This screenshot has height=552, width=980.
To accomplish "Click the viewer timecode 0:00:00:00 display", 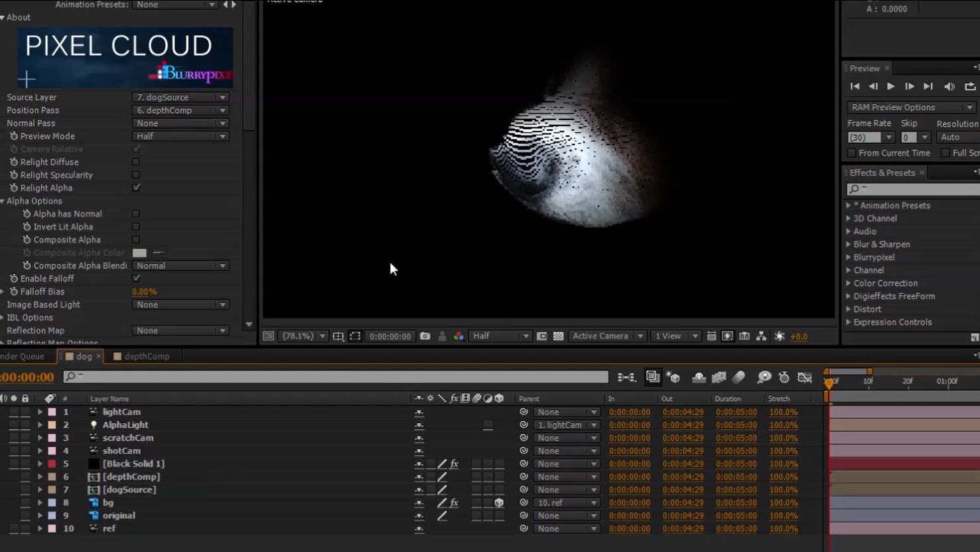I will [x=390, y=336].
